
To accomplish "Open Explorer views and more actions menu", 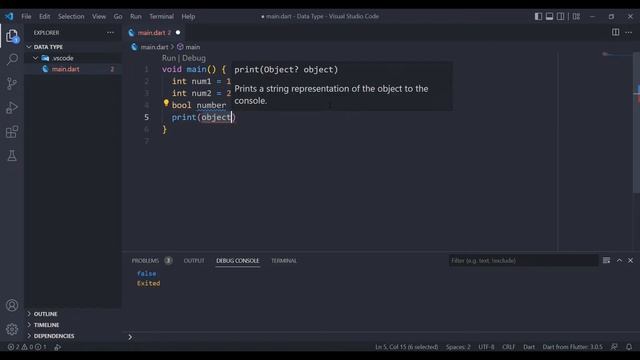I will [x=110, y=33].
